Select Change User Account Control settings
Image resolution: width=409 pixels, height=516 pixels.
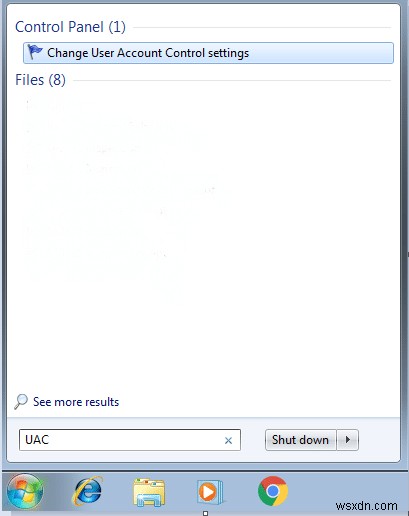[208, 53]
